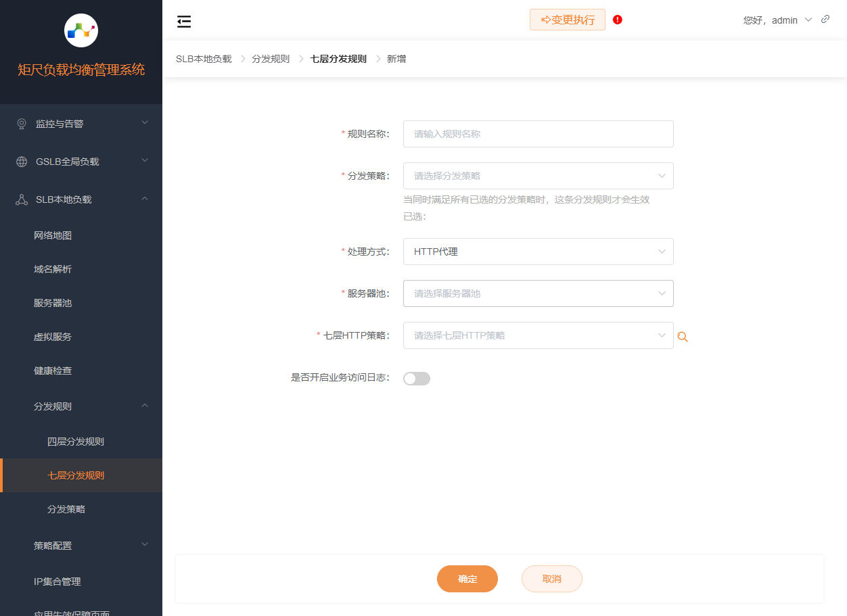This screenshot has height=616, width=847.
Task: Open the 处理方式 dropdown showing HTTP代理
Action: coord(539,252)
